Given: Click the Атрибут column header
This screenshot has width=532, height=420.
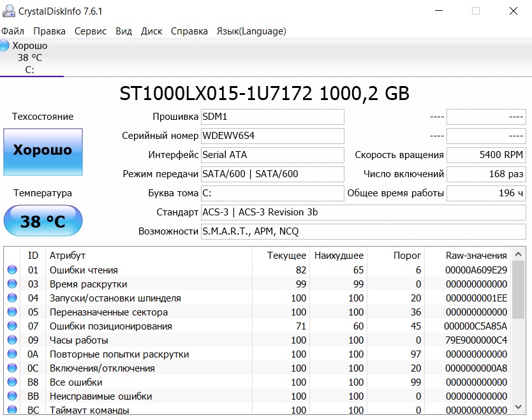Looking at the screenshot, I should pyautogui.click(x=149, y=256).
